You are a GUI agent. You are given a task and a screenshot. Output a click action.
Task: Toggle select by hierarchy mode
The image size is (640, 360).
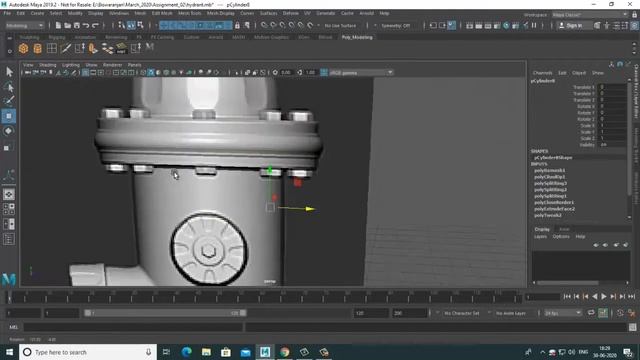122,25
